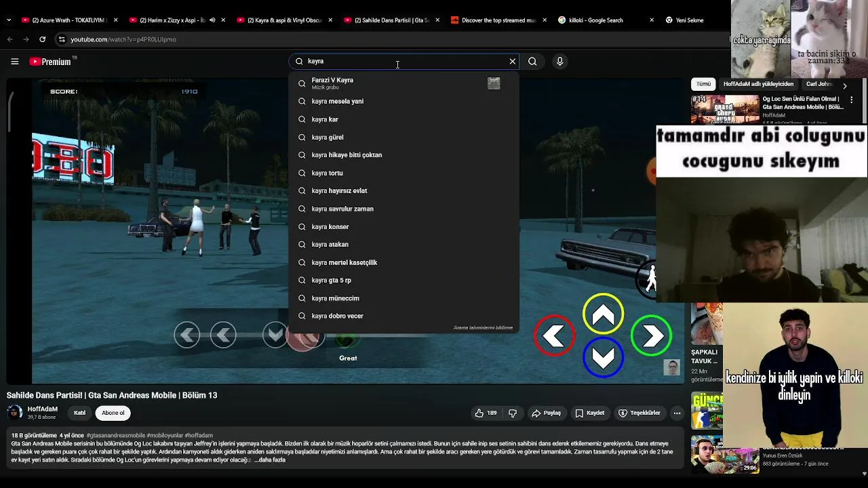Click the Abone ol subscribe button

point(113,413)
